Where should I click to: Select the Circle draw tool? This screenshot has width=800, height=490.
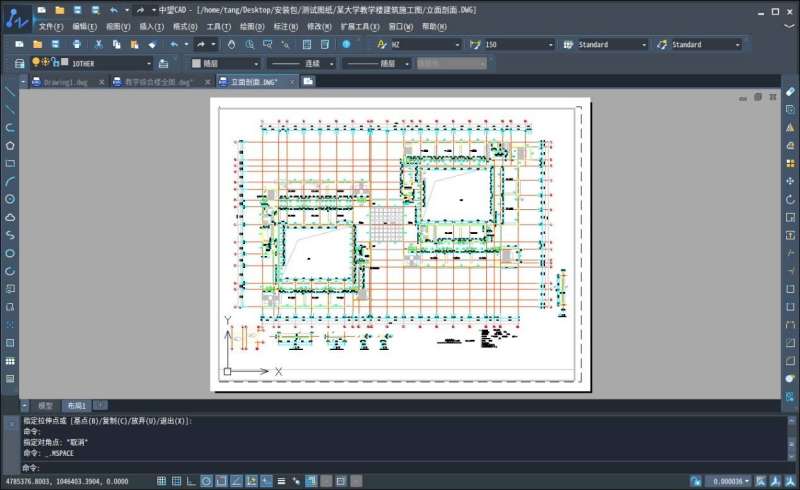click(10, 199)
